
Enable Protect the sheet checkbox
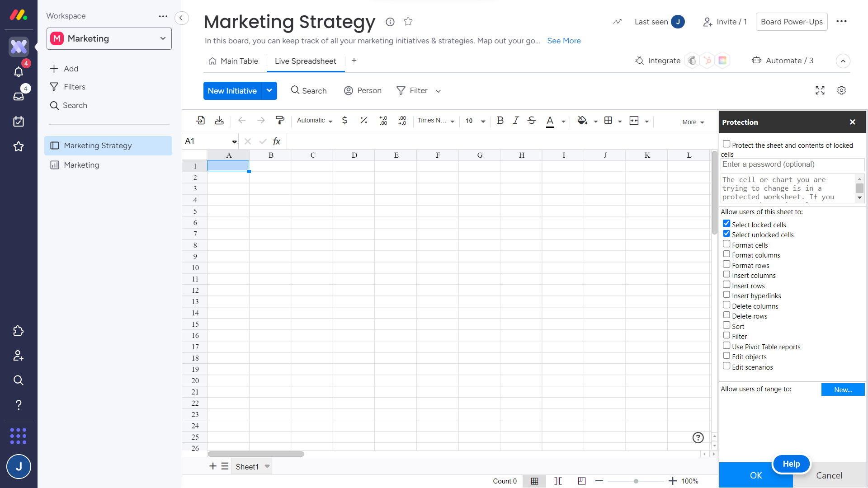click(x=726, y=144)
